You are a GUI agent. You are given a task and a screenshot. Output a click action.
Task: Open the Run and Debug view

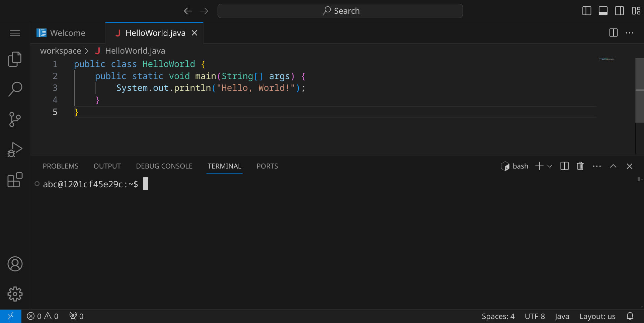15,149
